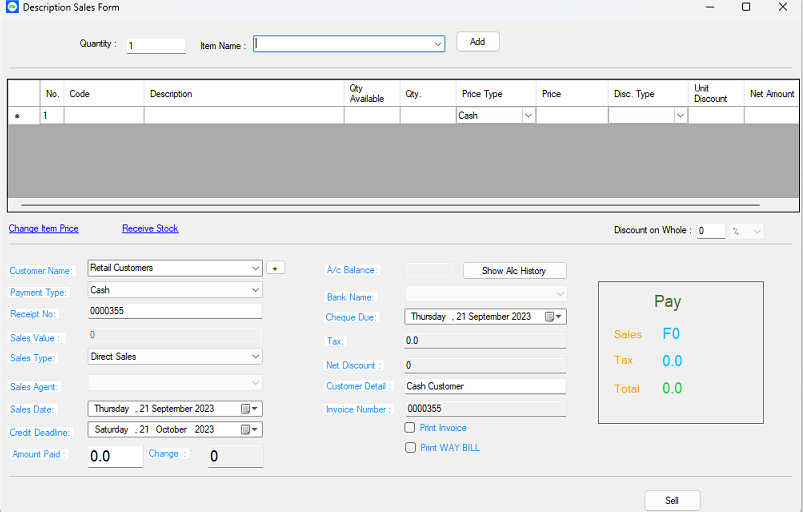Open the Bank Name dropdown

pyautogui.click(x=560, y=294)
